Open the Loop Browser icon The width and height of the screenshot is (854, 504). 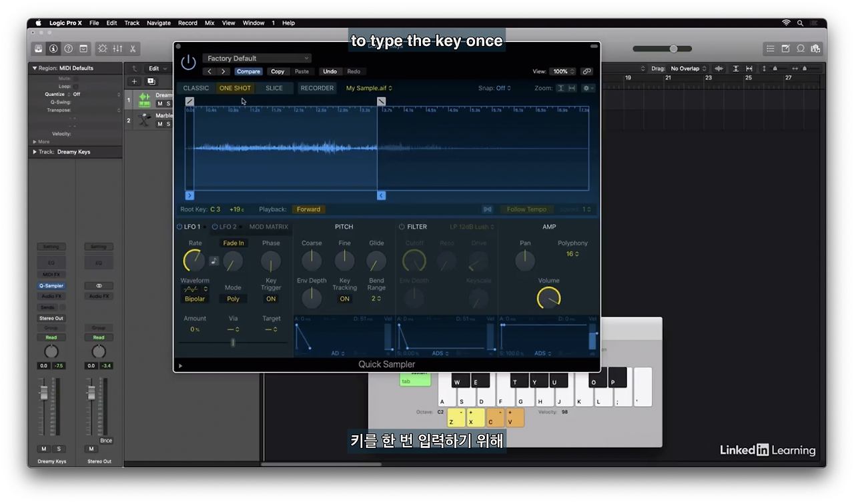pos(801,49)
